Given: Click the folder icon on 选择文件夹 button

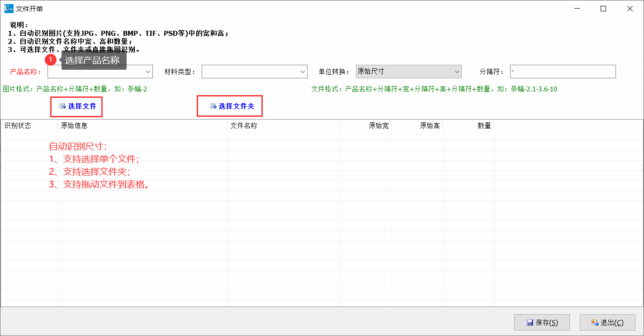Looking at the screenshot, I should (x=212, y=106).
